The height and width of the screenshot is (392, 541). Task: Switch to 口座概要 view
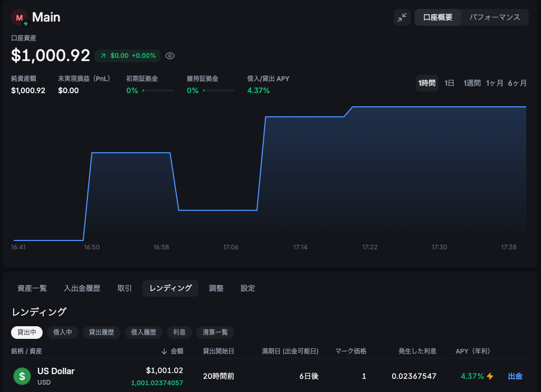click(x=438, y=17)
